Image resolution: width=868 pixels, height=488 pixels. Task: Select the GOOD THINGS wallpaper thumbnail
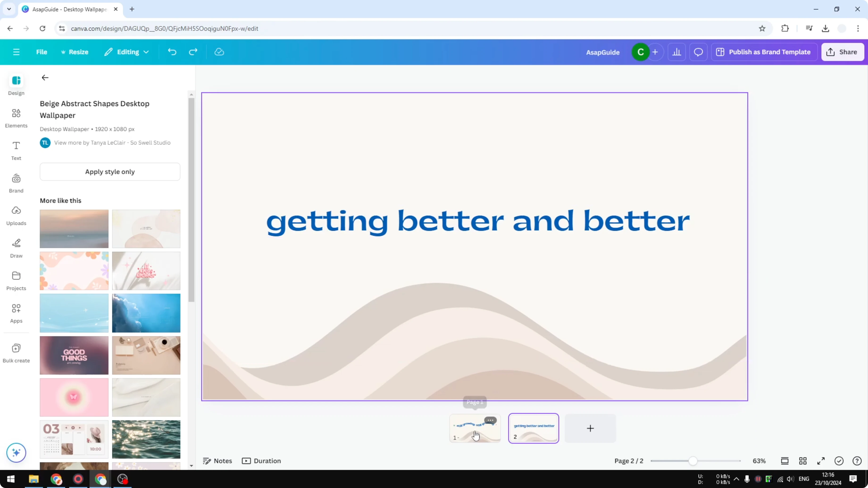(74, 355)
